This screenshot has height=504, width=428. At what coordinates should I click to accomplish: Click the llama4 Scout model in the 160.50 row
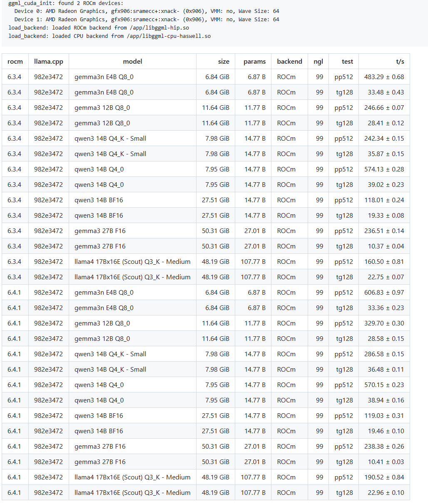132,262
